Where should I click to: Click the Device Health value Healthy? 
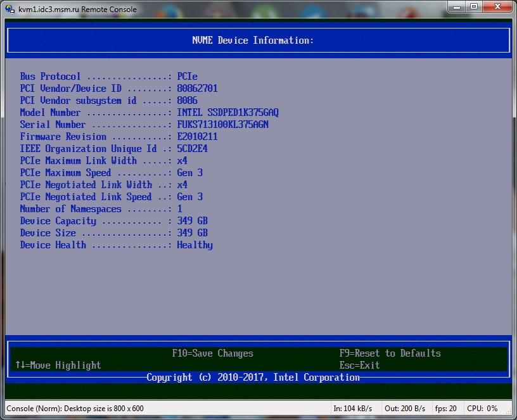195,245
